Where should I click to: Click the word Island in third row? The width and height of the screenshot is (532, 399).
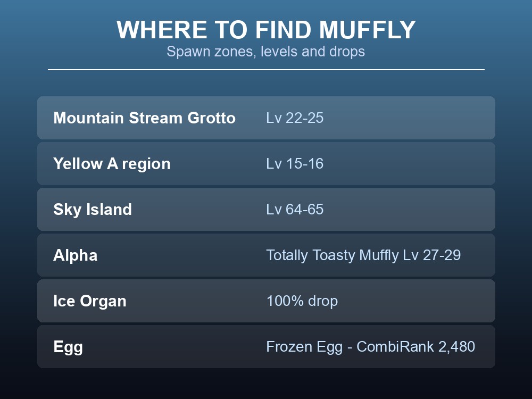(x=109, y=209)
